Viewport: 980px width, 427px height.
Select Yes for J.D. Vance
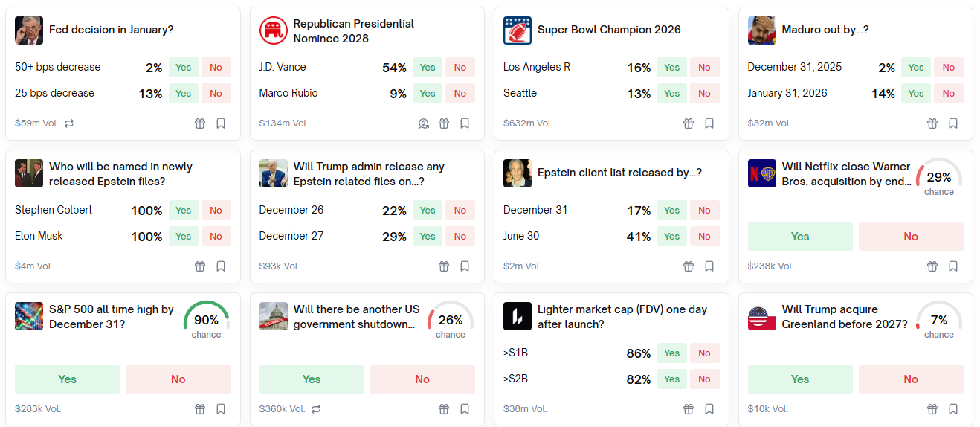428,68
